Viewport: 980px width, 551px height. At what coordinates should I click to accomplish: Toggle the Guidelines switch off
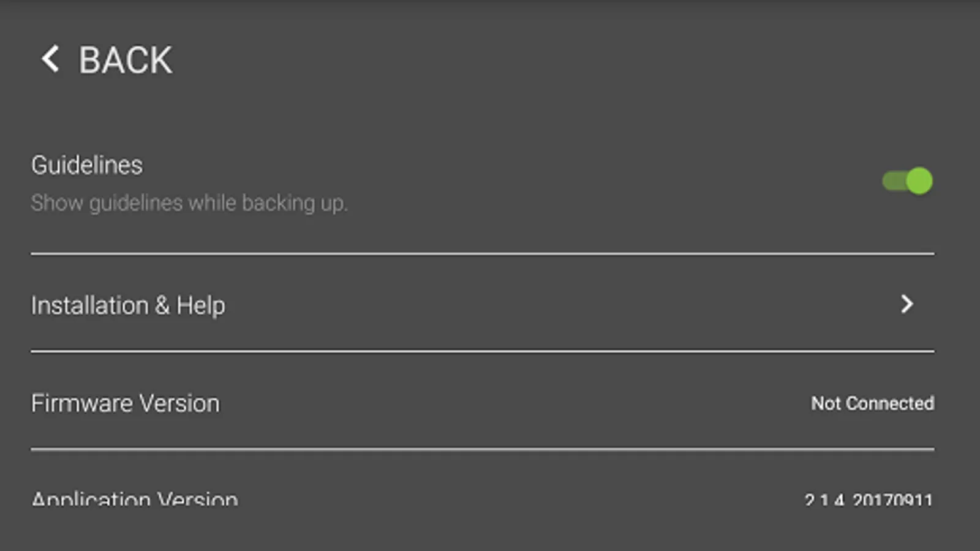click(907, 181)
